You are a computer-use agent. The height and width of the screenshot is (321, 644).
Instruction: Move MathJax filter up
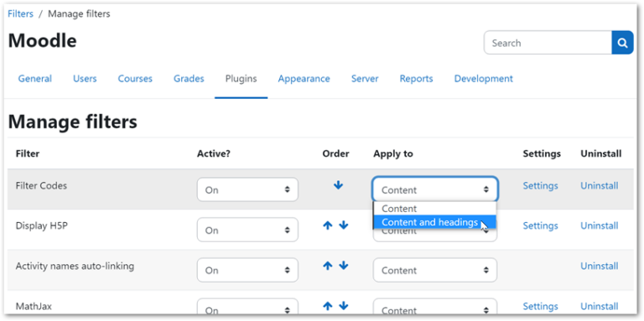pos(327,306)
